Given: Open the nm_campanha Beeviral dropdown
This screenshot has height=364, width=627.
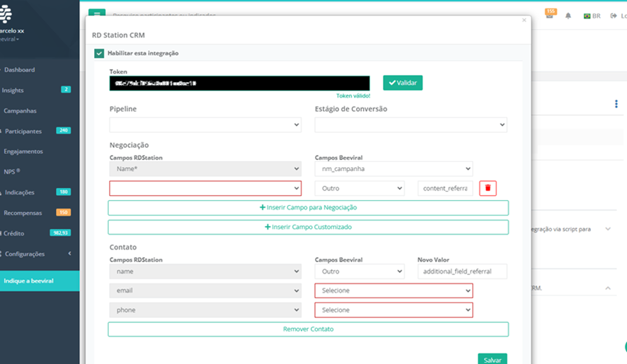Looking at the screenshot, I should click(x=393, y=169).
